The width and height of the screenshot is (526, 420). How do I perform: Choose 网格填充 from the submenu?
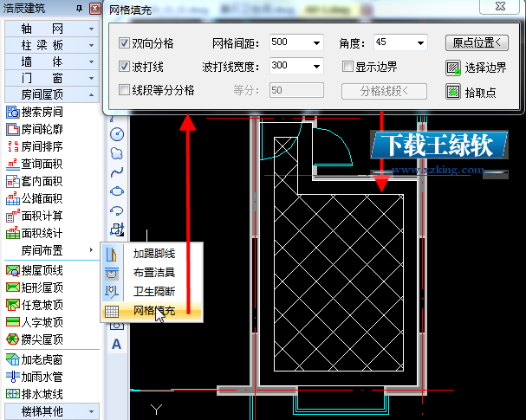(x=153, y=311)
